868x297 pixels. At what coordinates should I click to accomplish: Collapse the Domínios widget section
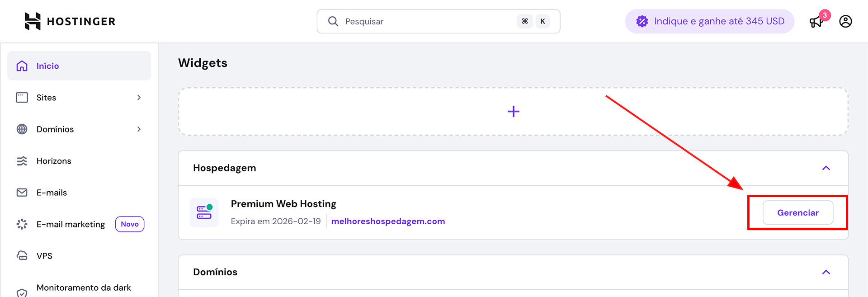pos(826,272)
